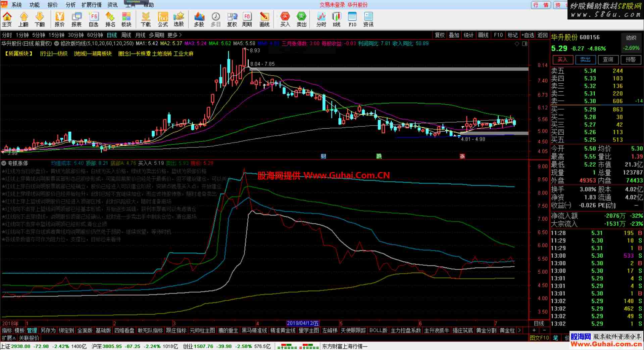Click the 周期 period toolbar icon
644x350 pixels.
(x=247, y=19)
